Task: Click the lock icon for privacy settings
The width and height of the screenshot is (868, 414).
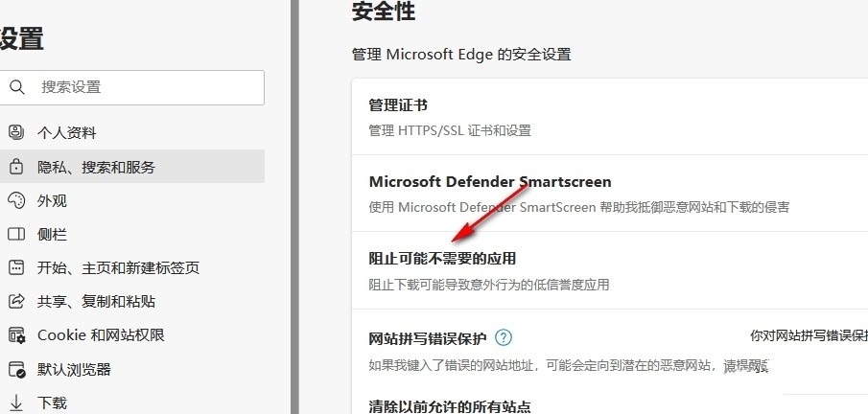Action: coord(16,167)
